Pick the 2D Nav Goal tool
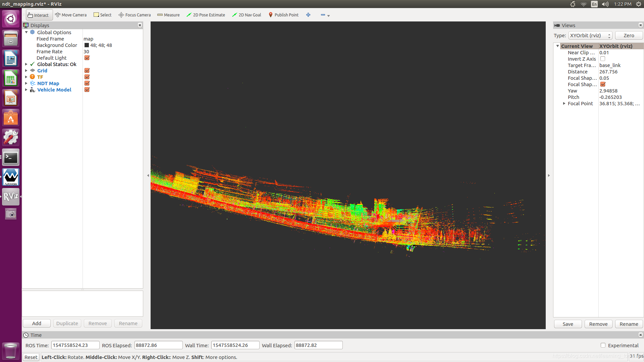Image resolution: width=644 pixels, height=362 pixels. 247,15
